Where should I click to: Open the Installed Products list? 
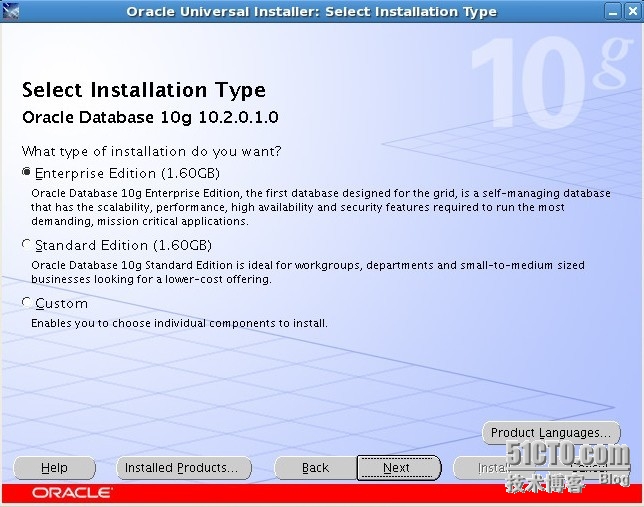[x=184, y=468]
